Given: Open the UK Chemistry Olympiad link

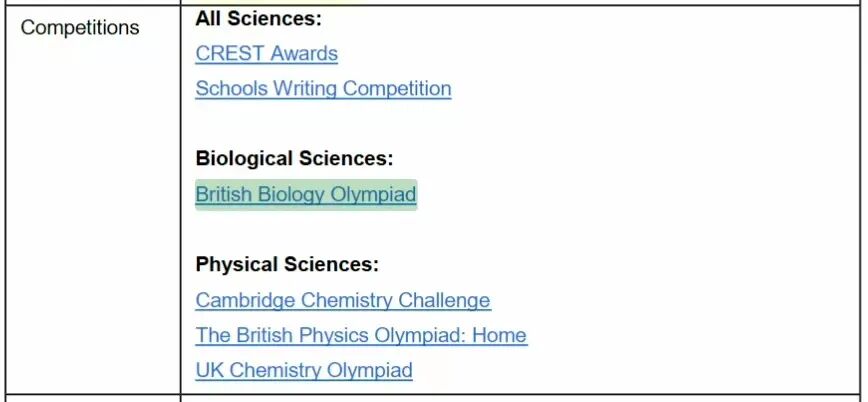Looking at the screenshot, I should coord(304,370).
